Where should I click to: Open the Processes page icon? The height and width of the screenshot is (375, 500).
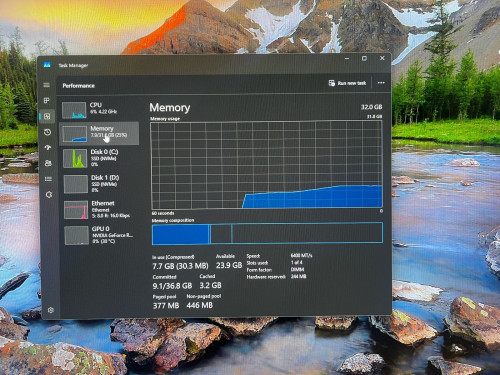[47, 100]
